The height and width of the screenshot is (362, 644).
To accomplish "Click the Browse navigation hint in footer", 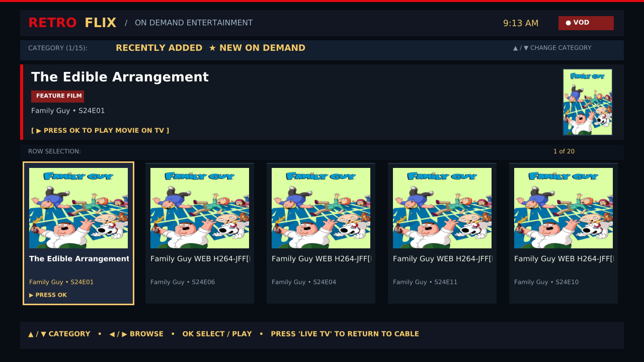I will point(136,334).
